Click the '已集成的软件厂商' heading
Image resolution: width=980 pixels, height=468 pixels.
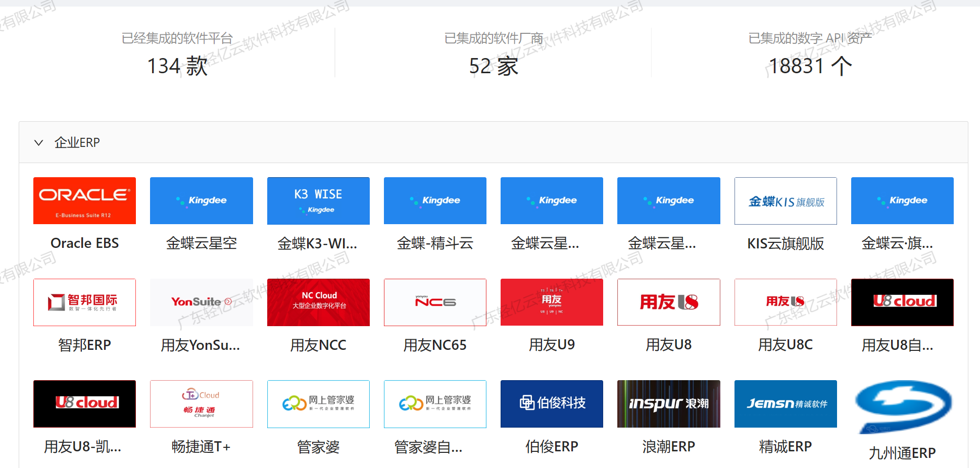tap(494, 38)
